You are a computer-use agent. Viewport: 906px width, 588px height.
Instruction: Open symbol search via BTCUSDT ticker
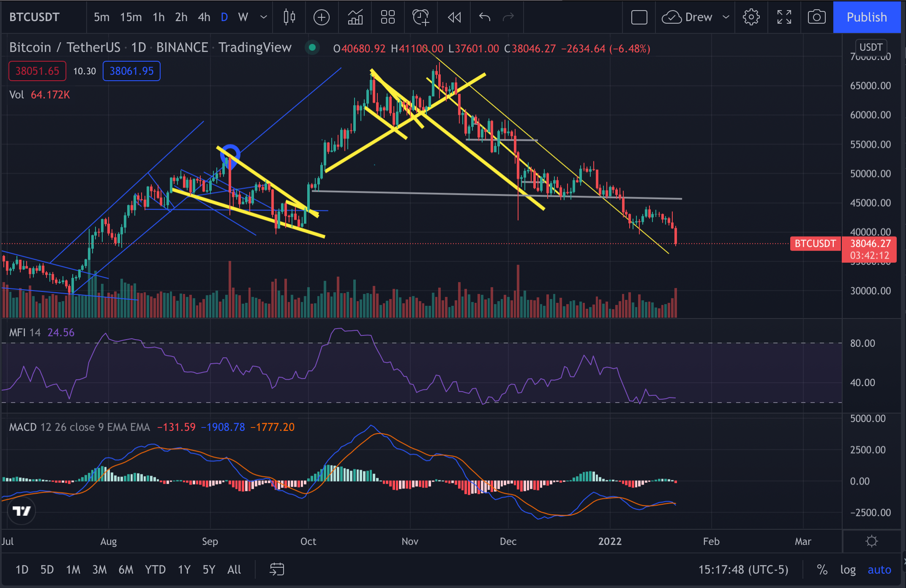point(35,17)
